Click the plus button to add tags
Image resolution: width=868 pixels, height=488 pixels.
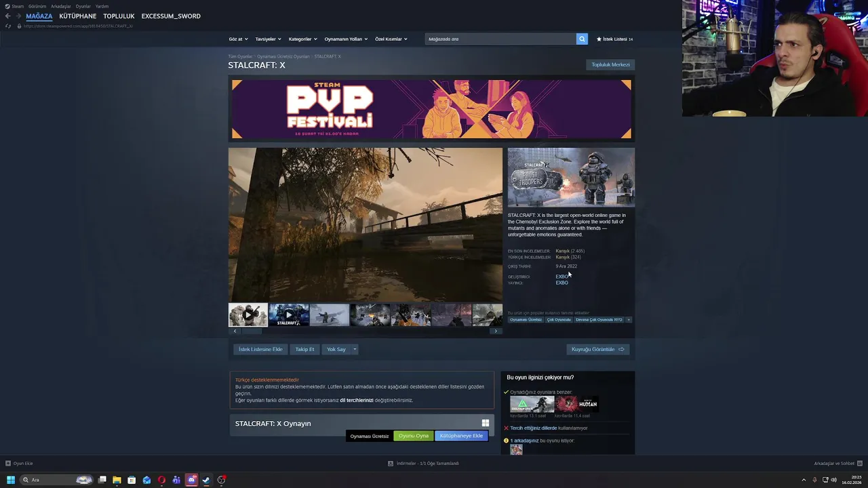629,319
